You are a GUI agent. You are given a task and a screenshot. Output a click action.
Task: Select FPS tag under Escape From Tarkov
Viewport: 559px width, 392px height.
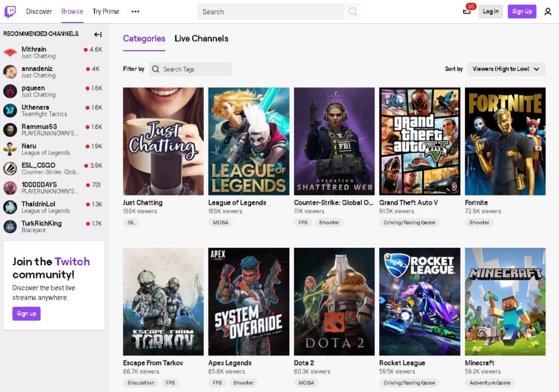[x=170, y=383]
